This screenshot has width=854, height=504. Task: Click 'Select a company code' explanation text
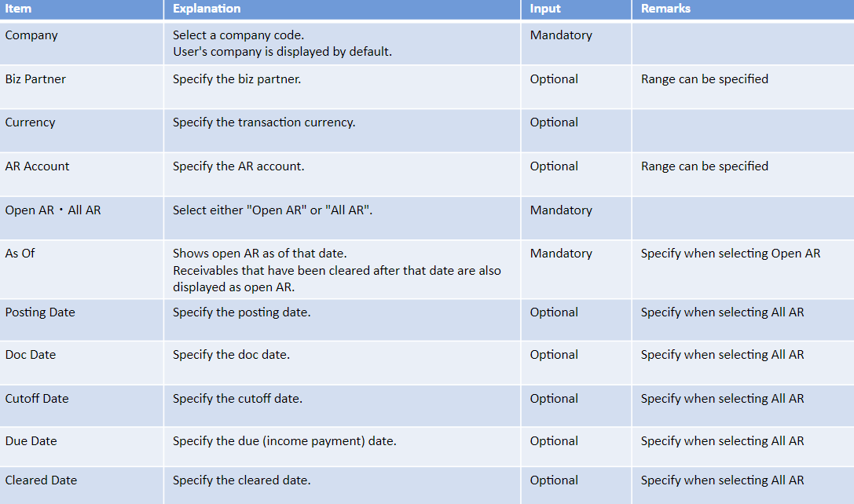239,35
